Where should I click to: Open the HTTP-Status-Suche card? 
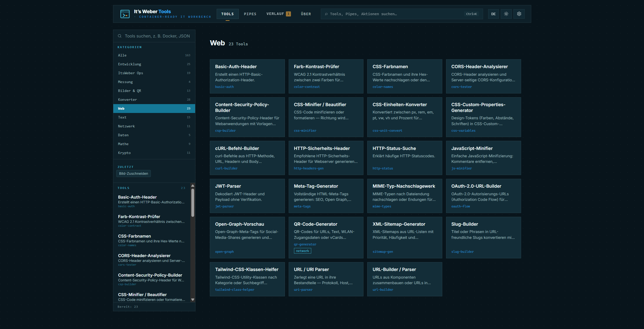click(404, 158)
